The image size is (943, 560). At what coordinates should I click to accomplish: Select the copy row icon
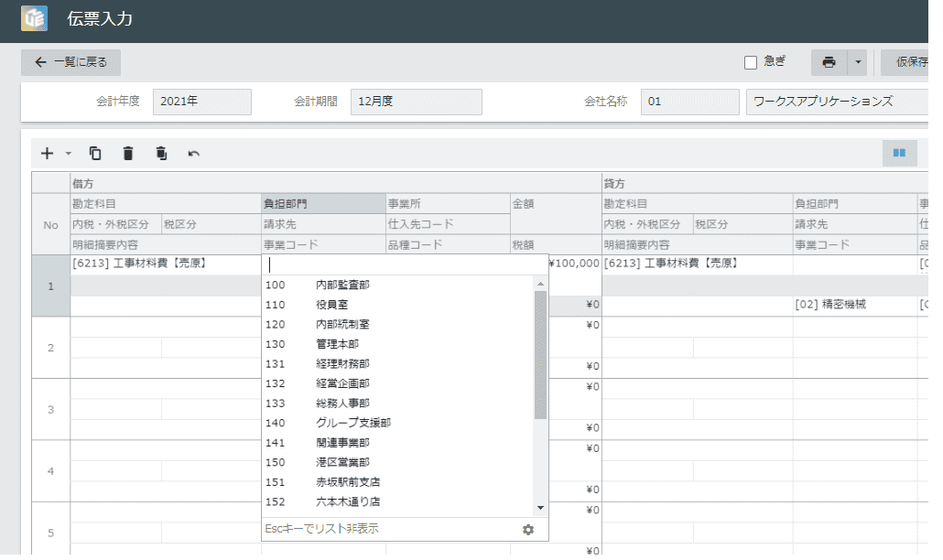95,153
